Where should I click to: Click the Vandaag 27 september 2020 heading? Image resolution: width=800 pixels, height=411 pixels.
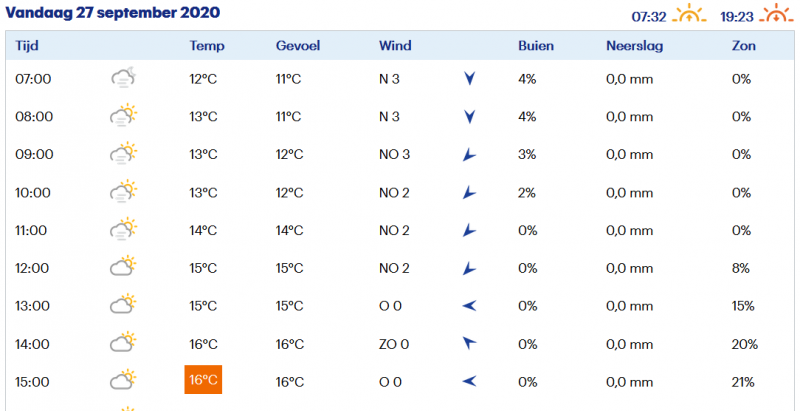tap(113, 13)
